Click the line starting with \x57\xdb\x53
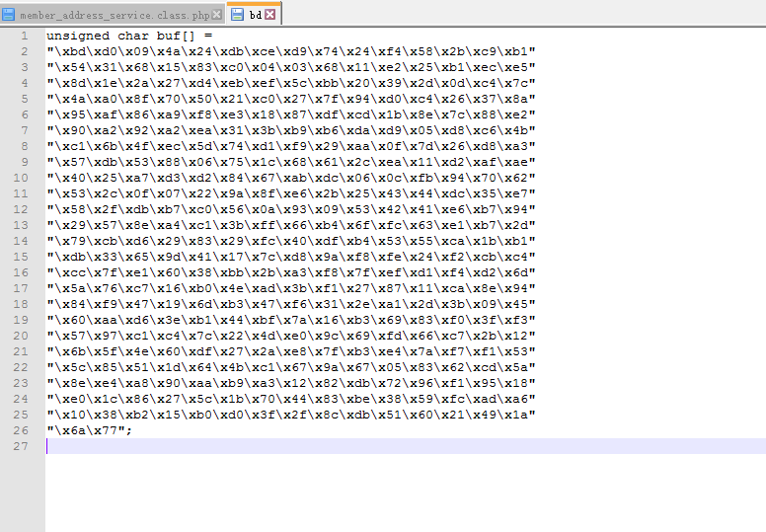Image resolution: width=766 pixels, height=532 pixels. tap(291, 162)
